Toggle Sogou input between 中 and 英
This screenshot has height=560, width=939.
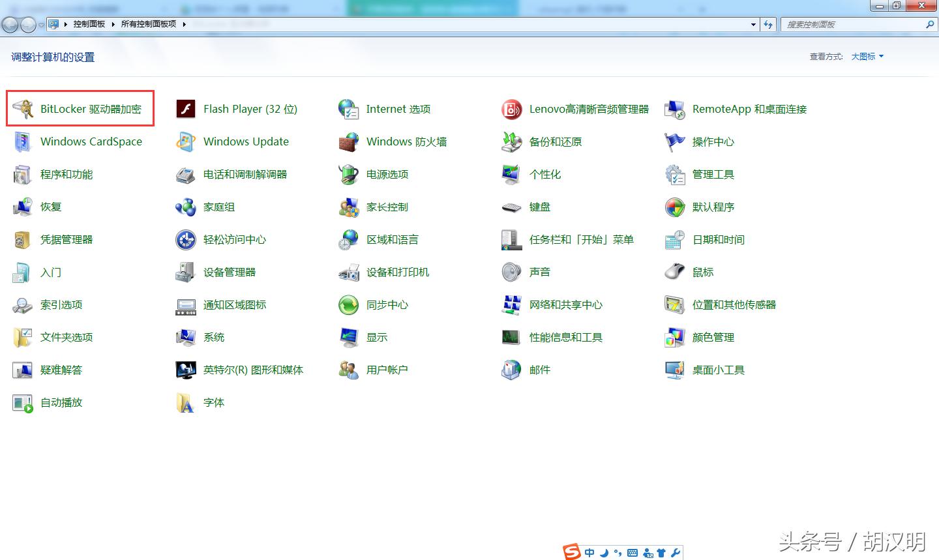pos(589,552)
